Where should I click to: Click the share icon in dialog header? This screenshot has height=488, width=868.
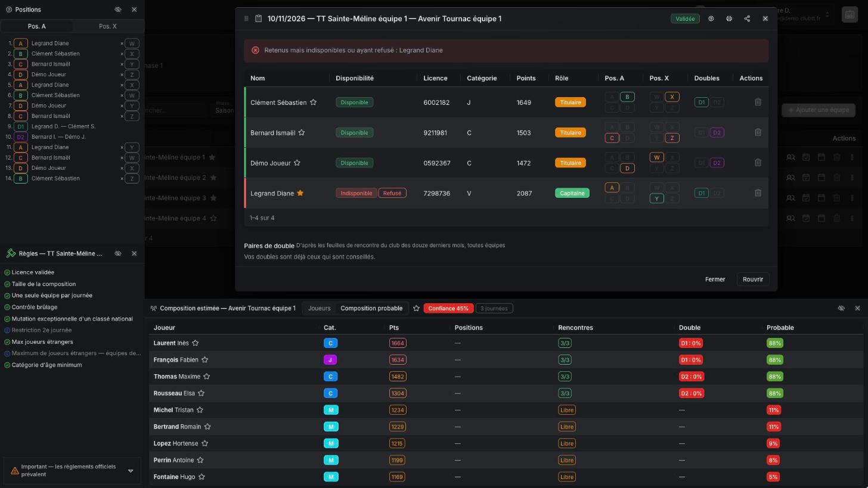pyautogui.click(x=747, y=18)
